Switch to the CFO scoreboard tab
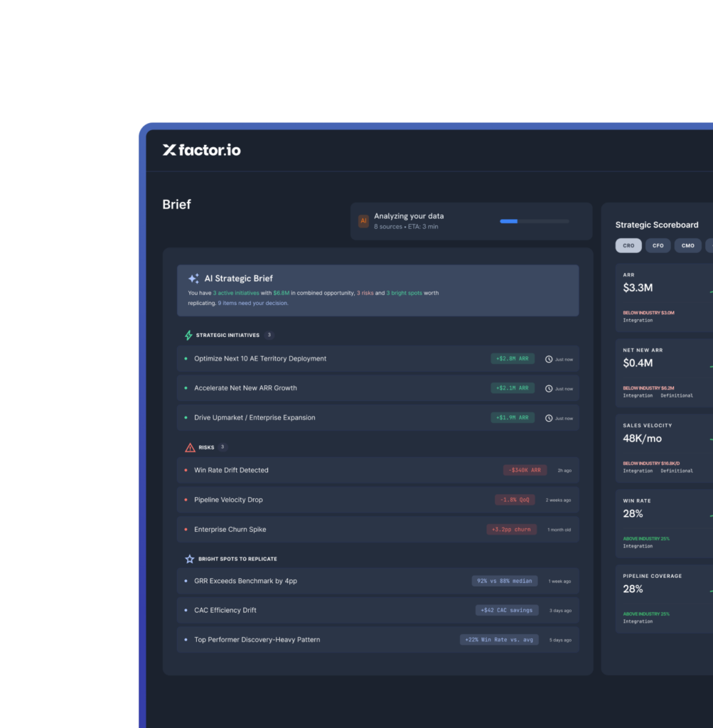Image resolution: width=713 pixels, height=728 pixels. tap(658, 245)
